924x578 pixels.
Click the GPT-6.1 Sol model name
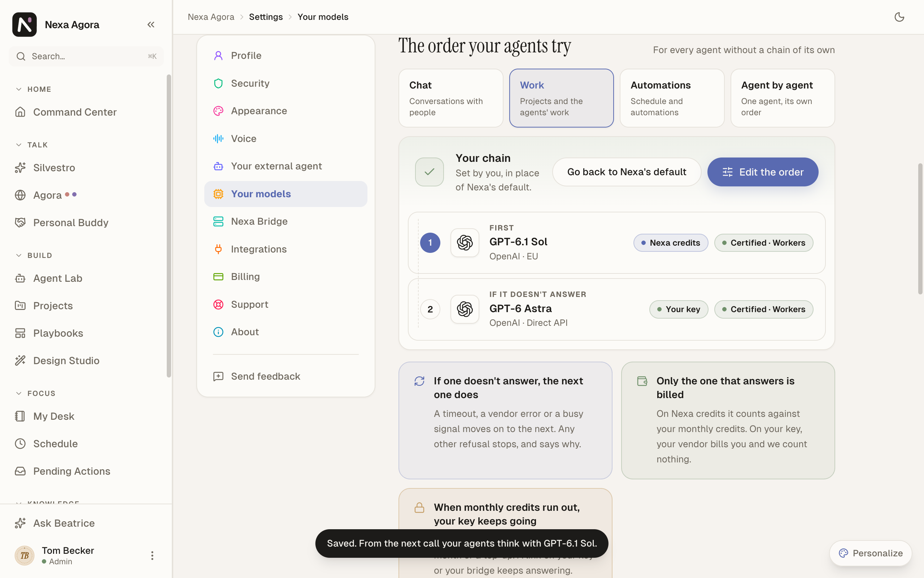click(518, 242)
